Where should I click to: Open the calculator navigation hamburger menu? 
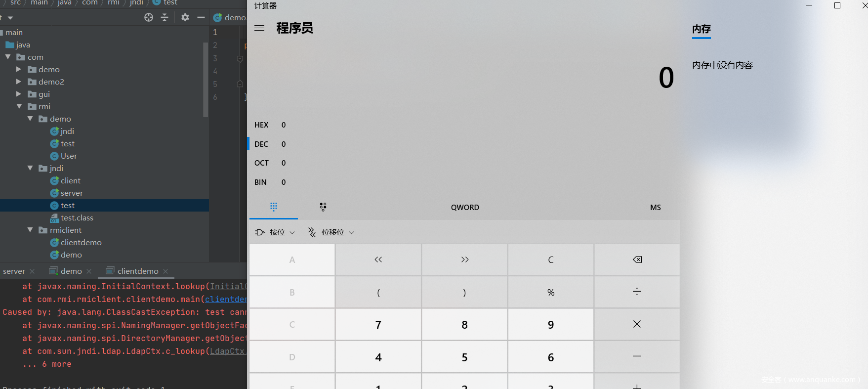259,28
